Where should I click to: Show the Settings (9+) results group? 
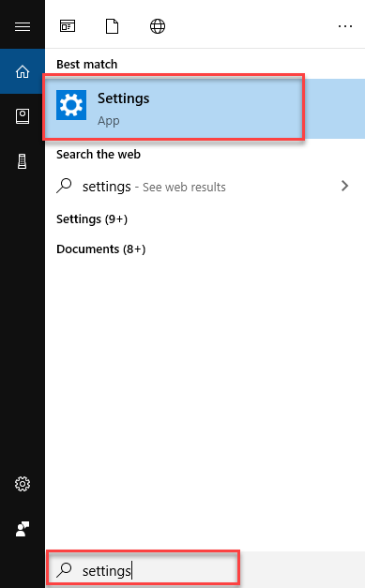(x=92, y=219)
